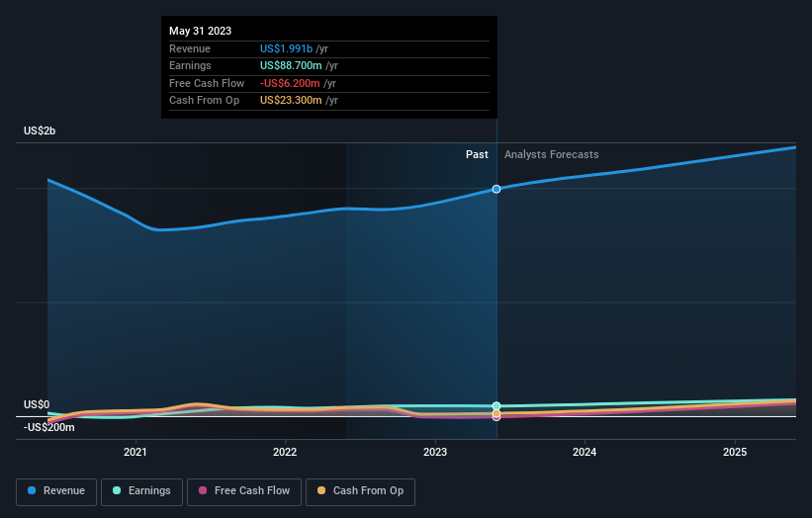Click the -US$200m y-axis label

tap(49, 427)
